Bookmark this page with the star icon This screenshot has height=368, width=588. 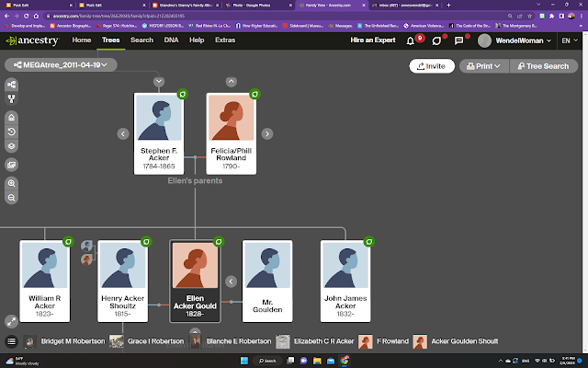(x=530, y=17)
